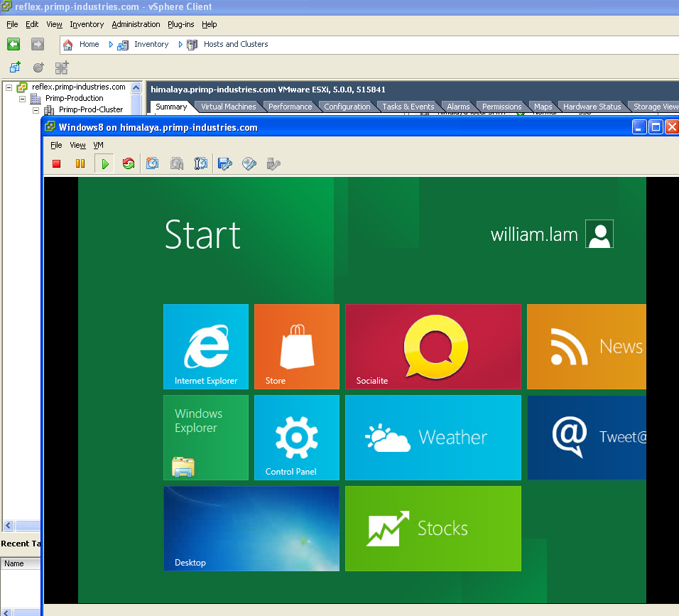Select Primp-Production in the inventory tree
The height and width of the screenshot is (616, 679).
click(74, 98)
